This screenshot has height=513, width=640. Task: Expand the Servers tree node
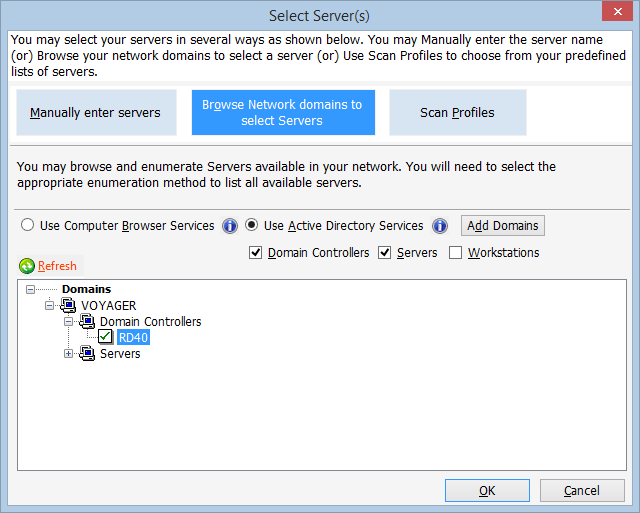click(68, 353)
